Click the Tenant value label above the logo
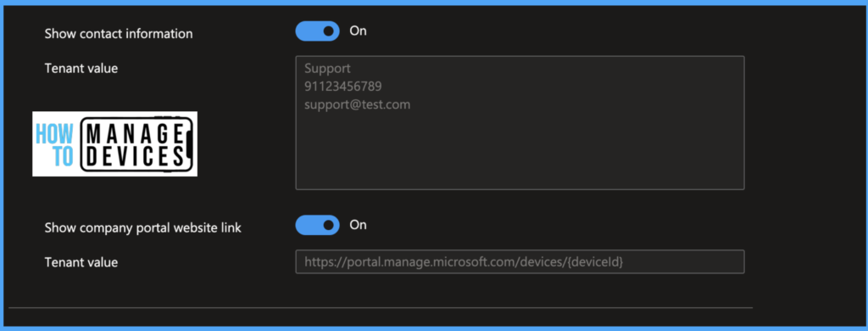 point(81,68)
